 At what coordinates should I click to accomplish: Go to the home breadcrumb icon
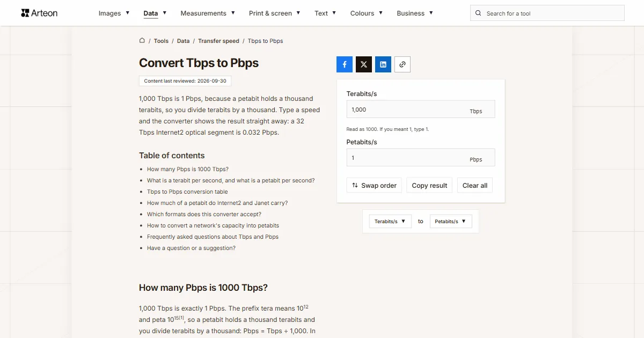coord(142,40)
